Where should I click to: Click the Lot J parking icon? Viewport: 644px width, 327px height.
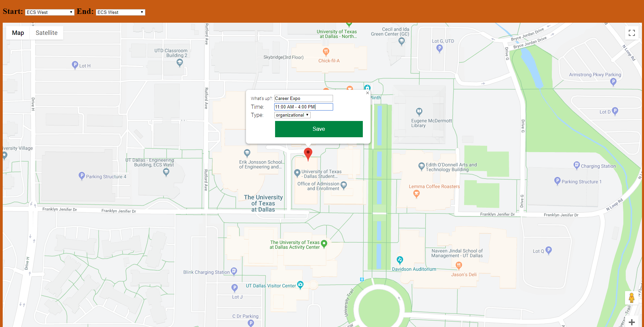point(234,288)
